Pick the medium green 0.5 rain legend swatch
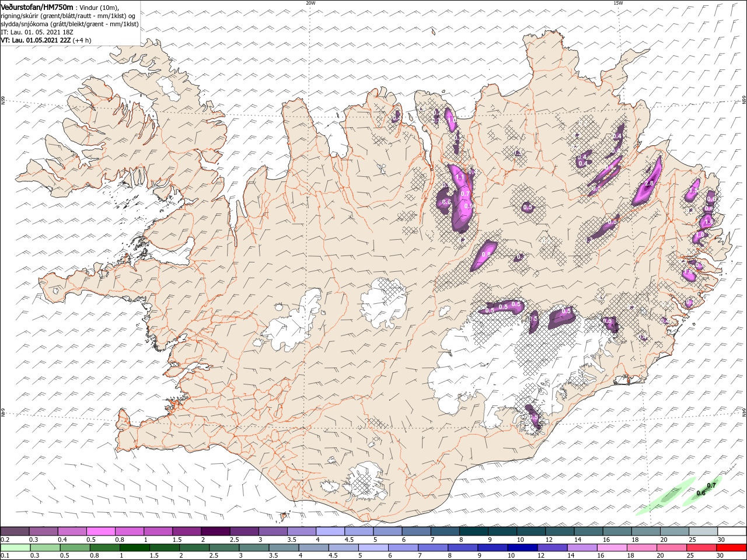The height and width of the screenshot is (560, 747). pyautogui.click(x=75, y=548)
